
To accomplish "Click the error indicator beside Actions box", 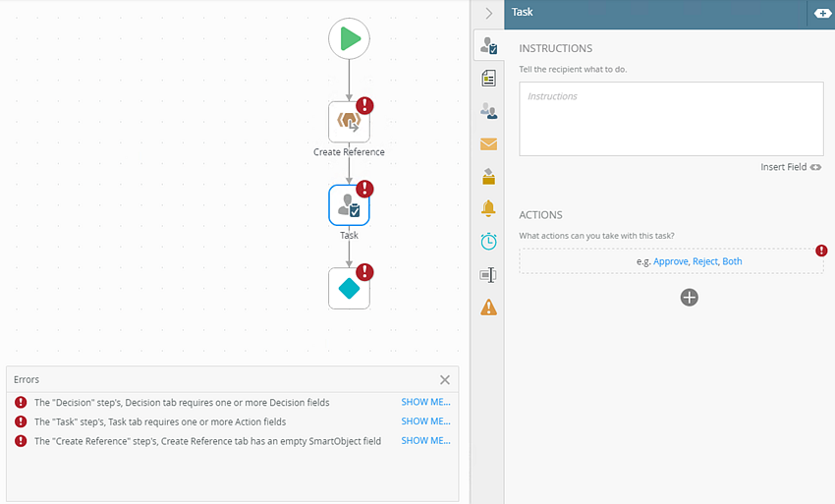I will (821, 251).
